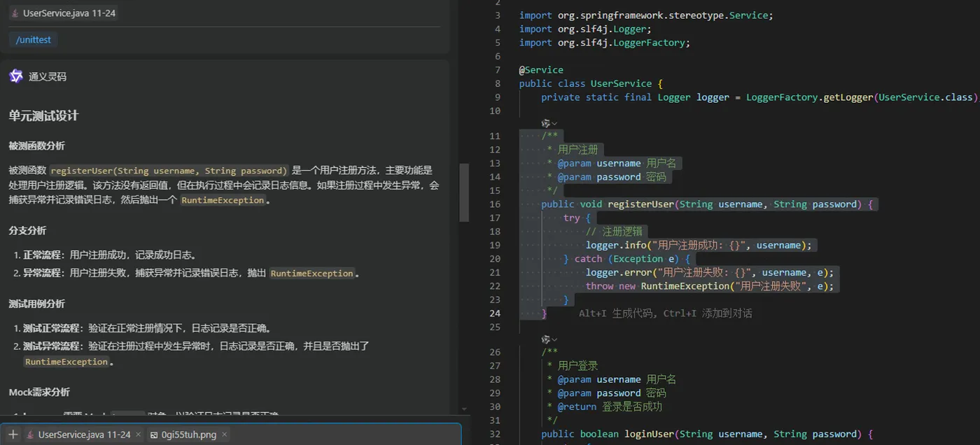This screenshot has width=980, height=445.
Task: Click the chat message input field
Action: [x=231, y=435]
